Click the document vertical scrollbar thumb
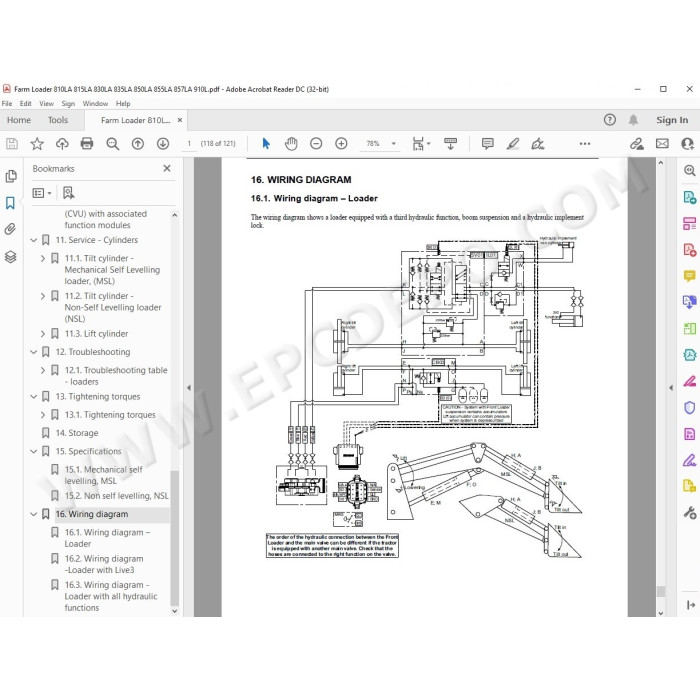 point(661,591)
